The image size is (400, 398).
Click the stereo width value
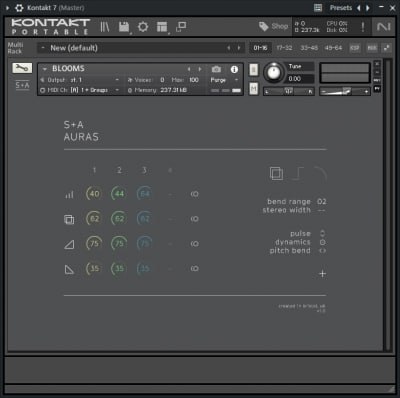(322, 210)
